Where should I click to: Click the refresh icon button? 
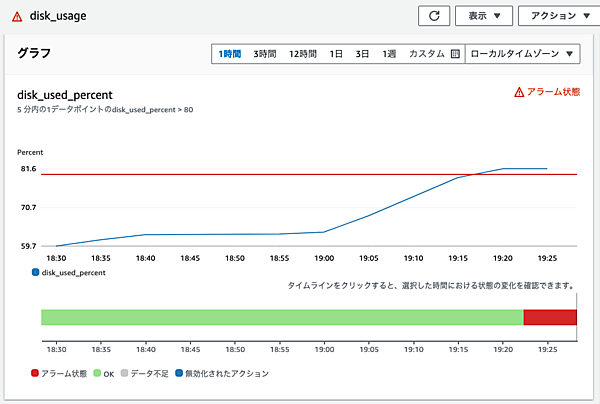(x=433, y=16)
